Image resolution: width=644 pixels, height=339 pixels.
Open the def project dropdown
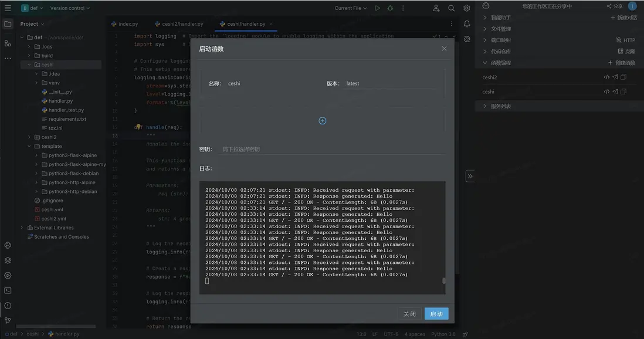point(32,8)
